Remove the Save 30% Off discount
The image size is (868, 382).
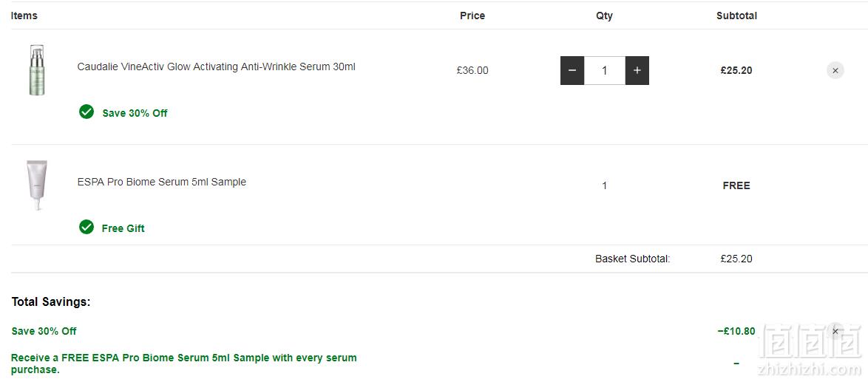pos(835,331)
